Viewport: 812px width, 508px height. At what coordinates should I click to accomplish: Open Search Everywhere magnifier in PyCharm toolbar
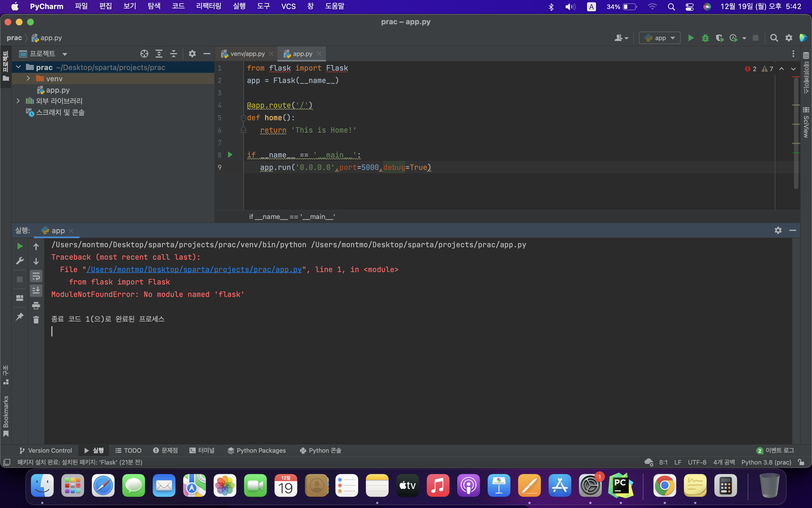tap(774, 38)
